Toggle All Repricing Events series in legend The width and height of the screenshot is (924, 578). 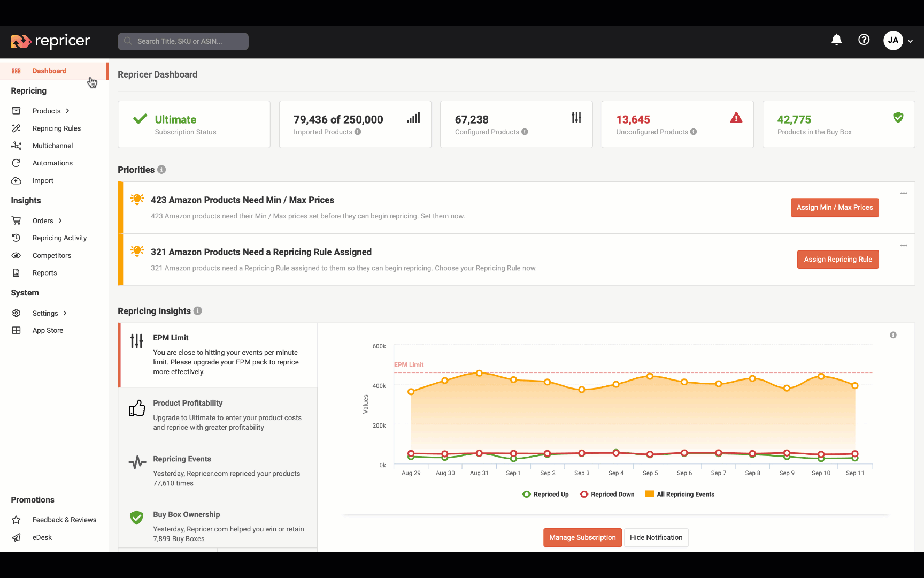[x=680, y=495]
